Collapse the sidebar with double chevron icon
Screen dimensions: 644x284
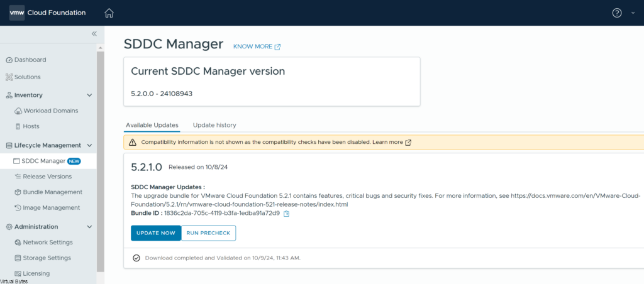(94, 34)
